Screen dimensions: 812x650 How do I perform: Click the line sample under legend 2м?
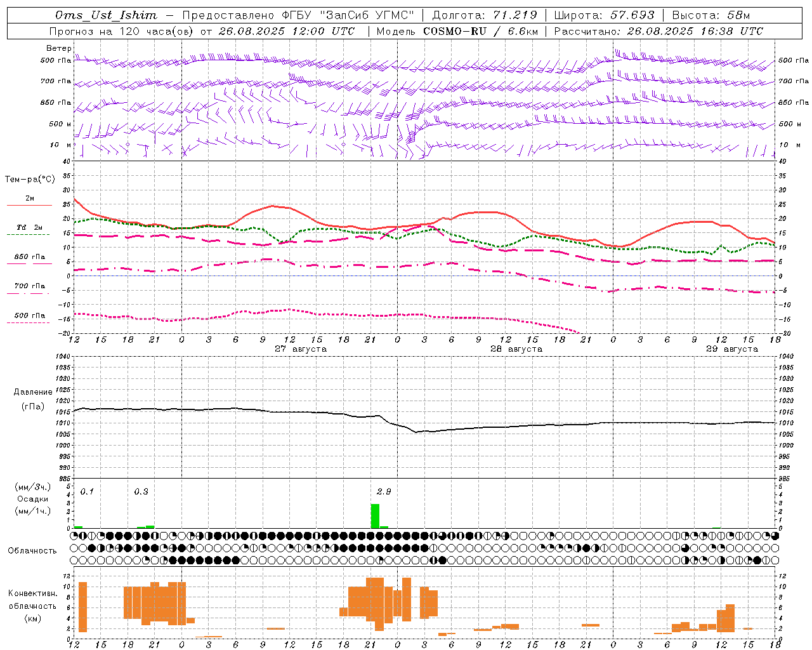pos(29,205)
